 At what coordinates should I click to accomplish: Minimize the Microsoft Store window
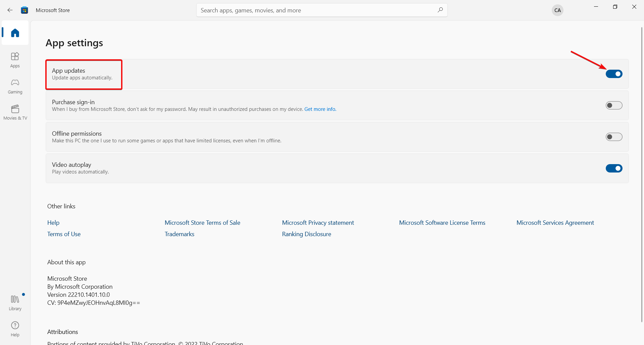[596, 7]
